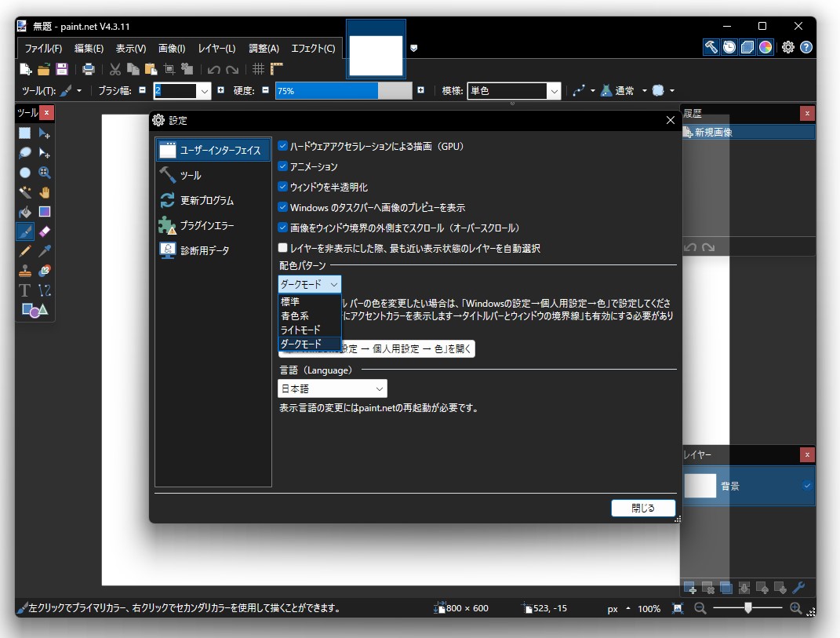Viewport: 840px width, 638px height.
Task: Add a new layer in the layers panel
Action: tap(689, 587)
